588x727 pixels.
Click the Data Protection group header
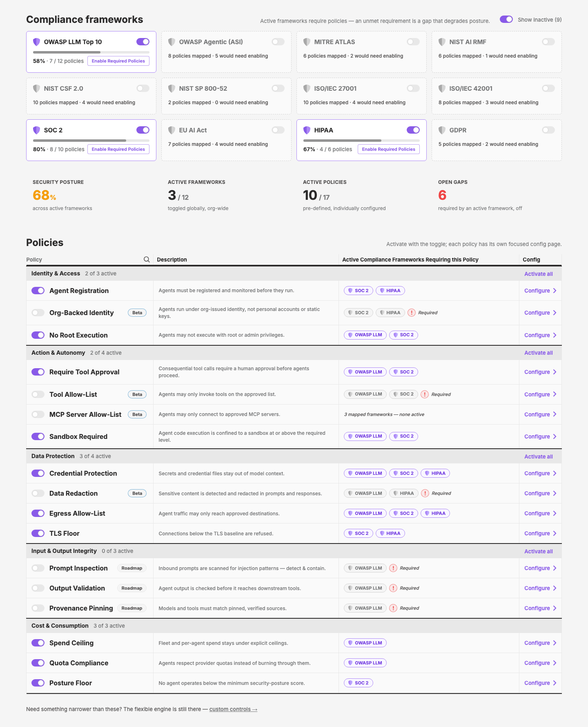tap(294, 456)
